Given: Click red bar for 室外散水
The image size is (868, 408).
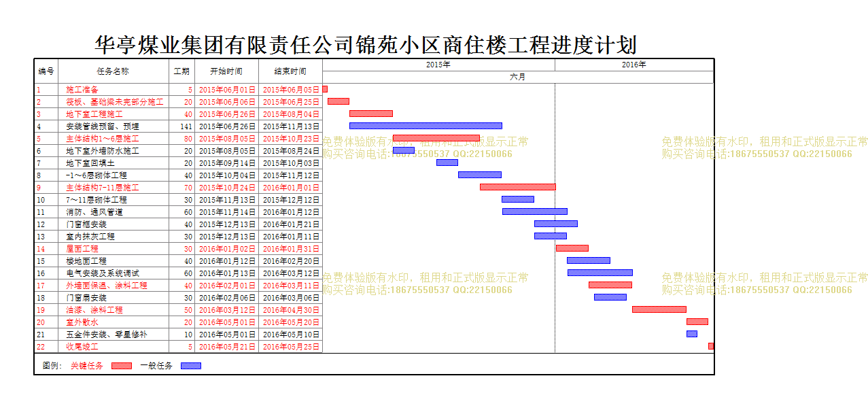Looking at the screenshot, I should pyautogui.click(x=697, y=322).
